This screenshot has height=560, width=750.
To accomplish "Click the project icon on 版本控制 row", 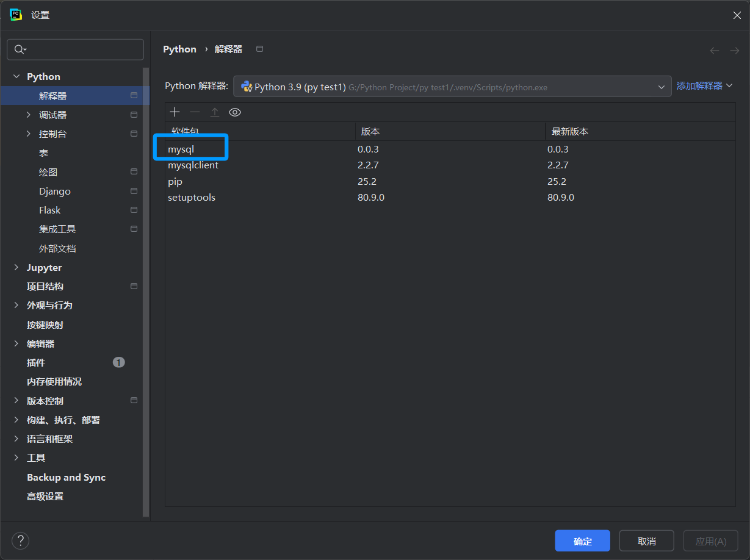I will click(x=134, y=400).
